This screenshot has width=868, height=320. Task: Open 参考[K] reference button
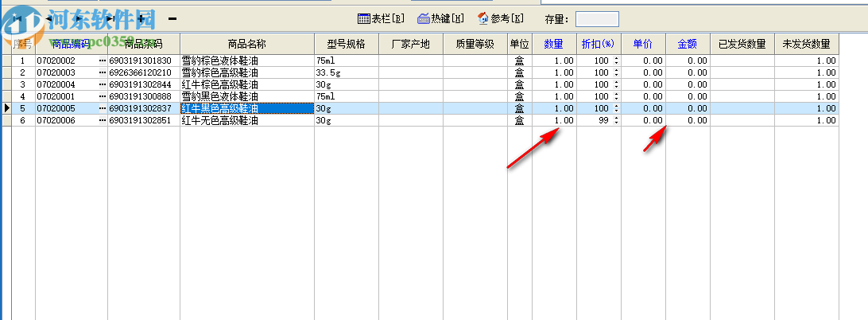tap(501, 19)
